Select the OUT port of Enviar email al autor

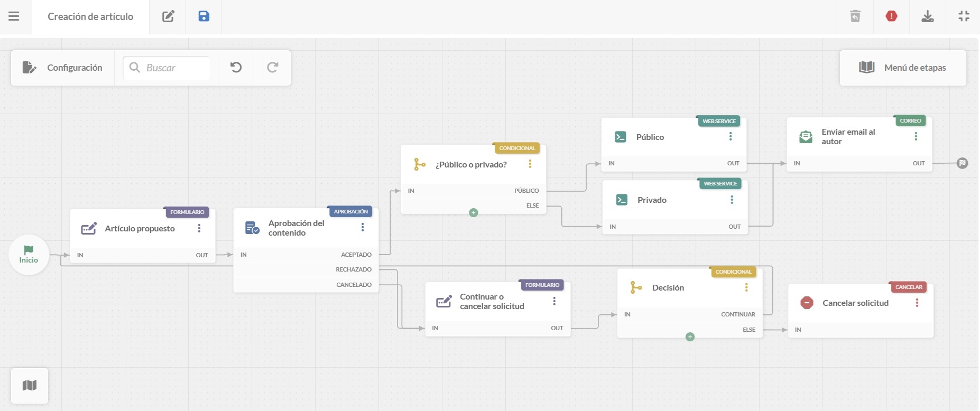point(919,163)
